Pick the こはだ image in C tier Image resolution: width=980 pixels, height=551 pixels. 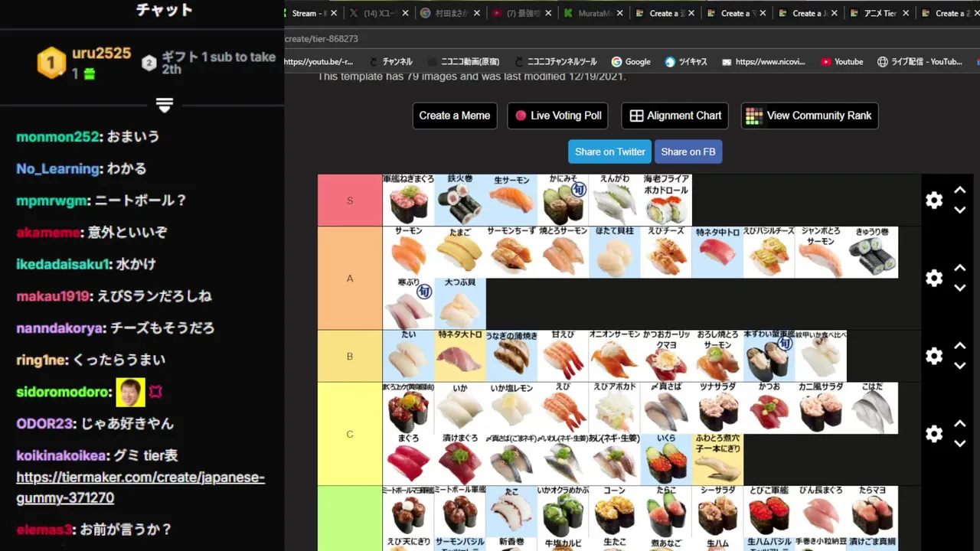point(873,408)
